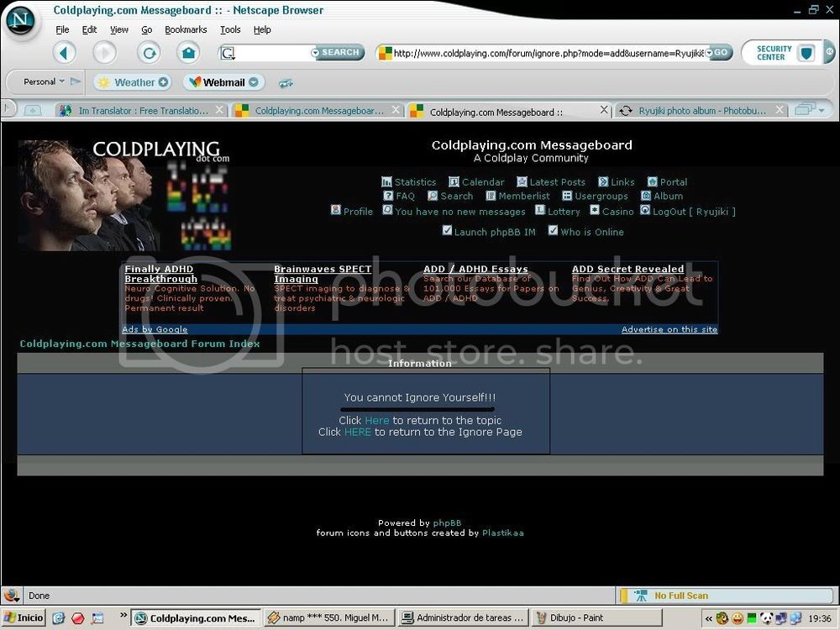Toggle the Who is Online checkbox
This screenshot has width=840, height=630.
[x=554, y=230]
